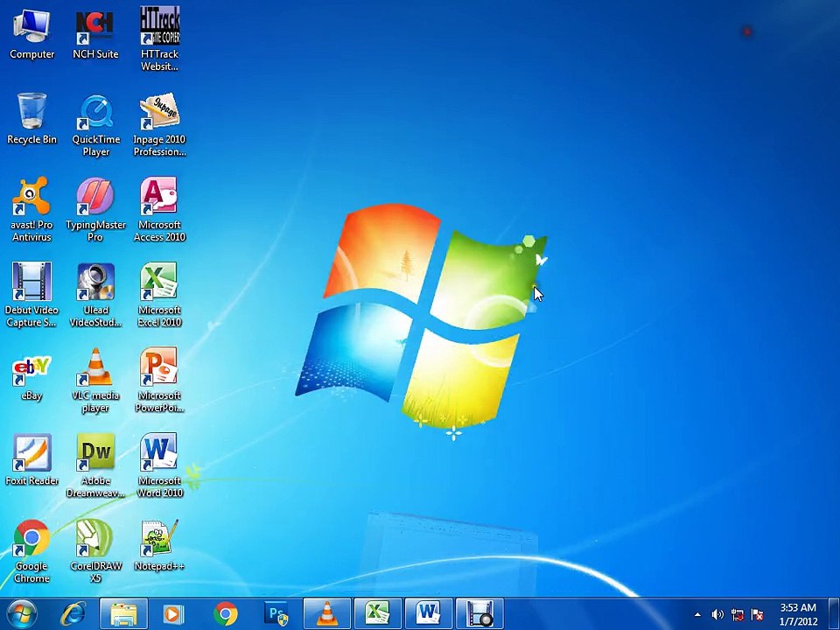Select the Foxit Reader shortcut
Screen dimensions: 840x630
[x=31, y=459]
